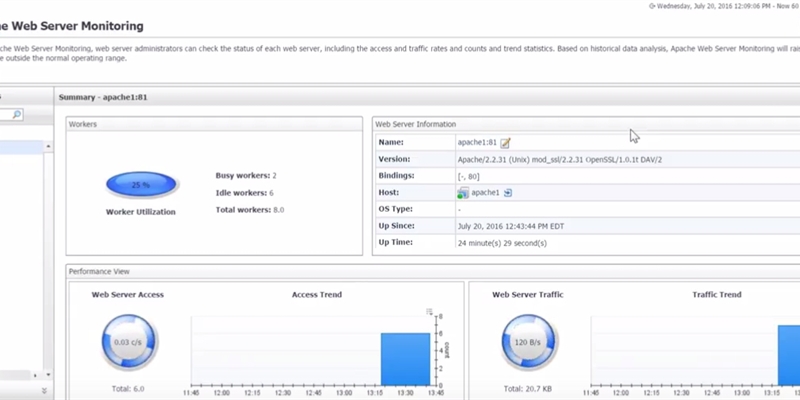This screenshot has height=400, width=800.
Task: Click the host server icon before apache1
Action: pyautogui.click(x=463, y=193)
